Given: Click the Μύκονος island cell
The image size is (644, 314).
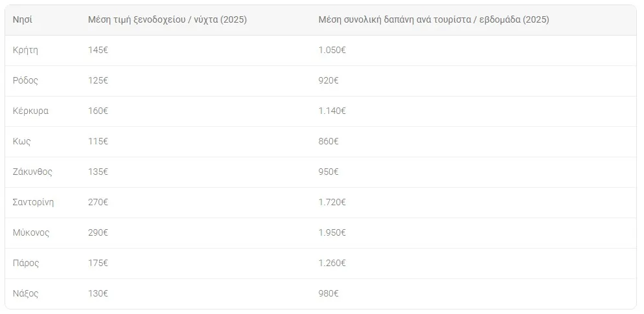Looking at the screenshot, I should pos(31,232).
